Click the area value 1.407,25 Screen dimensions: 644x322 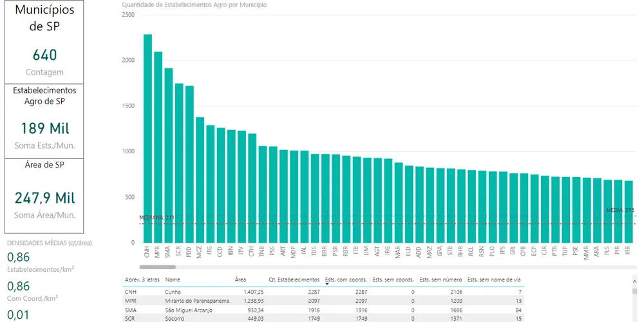point(255,292)
